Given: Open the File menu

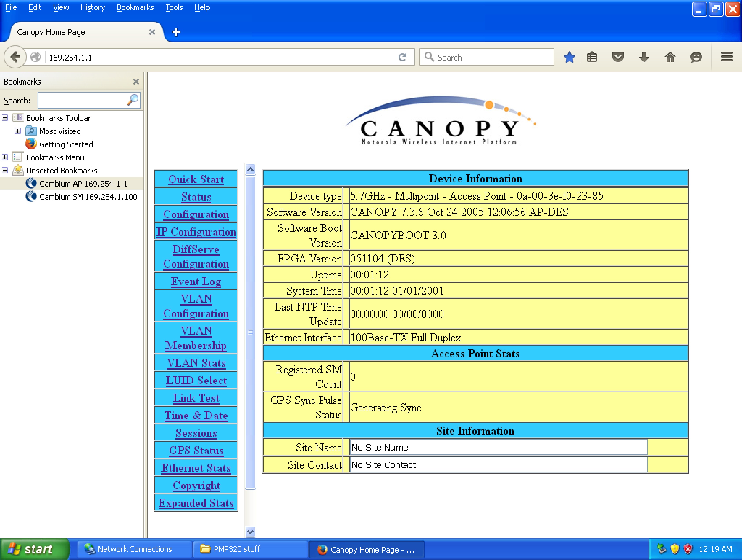Looking at the screenshot, I should tap(11, 7).
